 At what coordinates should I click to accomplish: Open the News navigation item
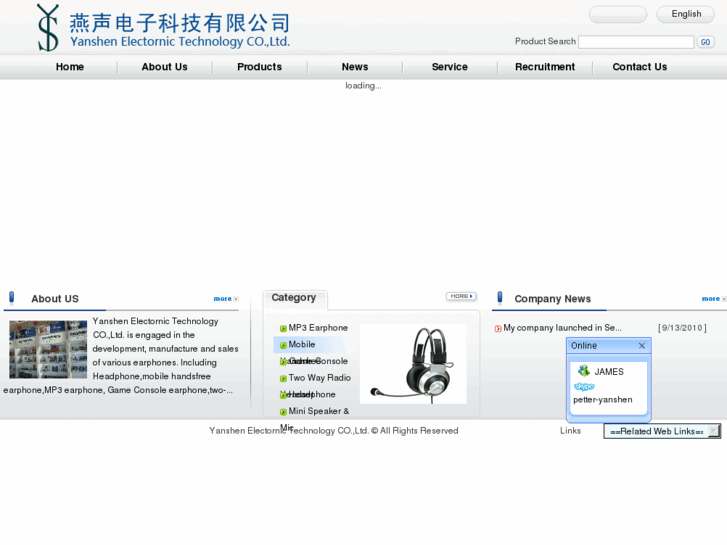point(355,67)
